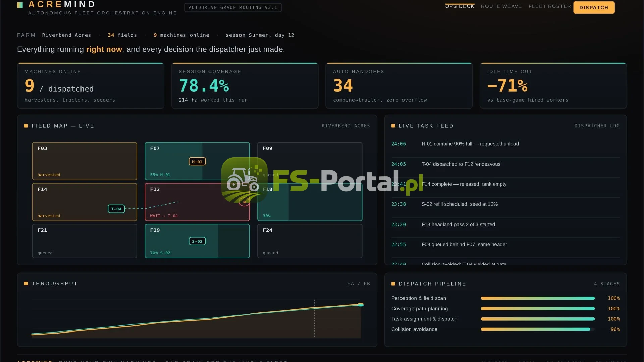Viewport: 644px width, 362px height.
Task: Open the F24 queued field tile
Action: point(310,241)
